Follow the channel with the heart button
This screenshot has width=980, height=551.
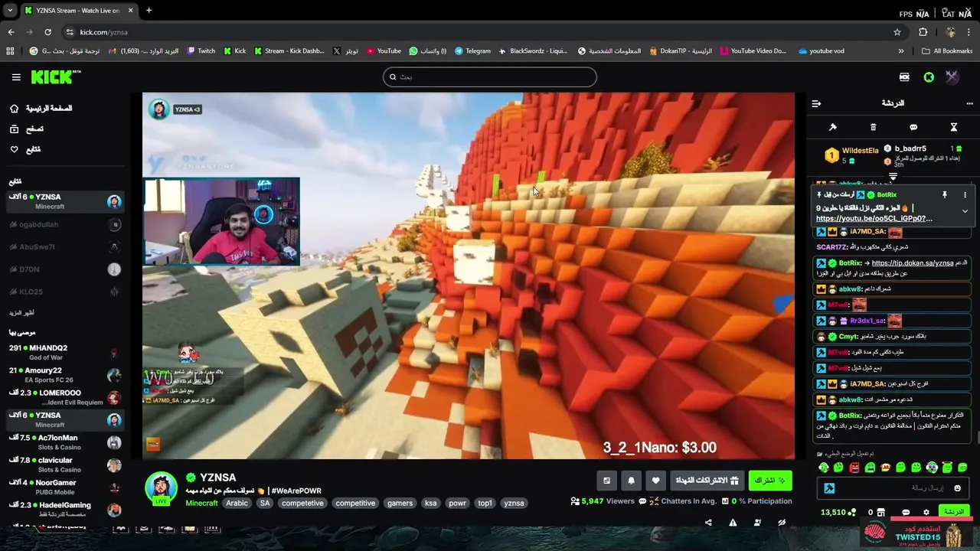(x=655, y=481)
